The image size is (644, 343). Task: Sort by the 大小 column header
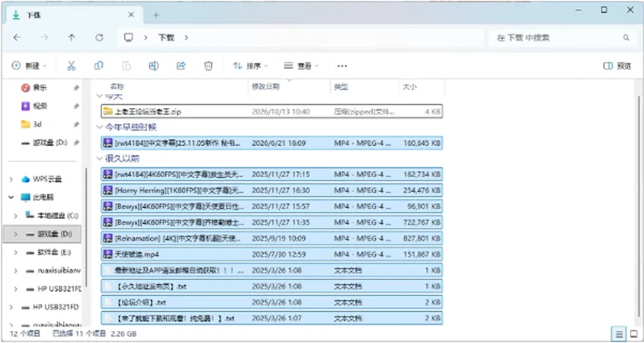click(x=409, y=87)
